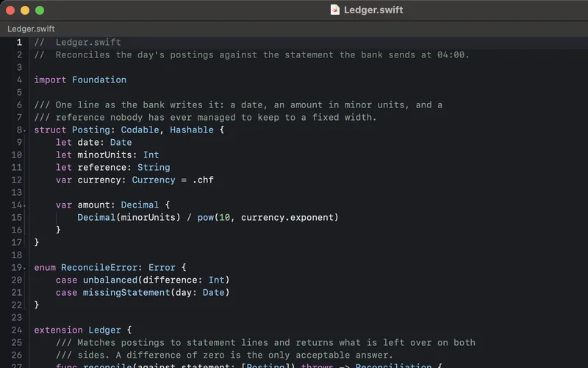
Task: Click the '.chf' value on line 12
Action: (203, 180)
